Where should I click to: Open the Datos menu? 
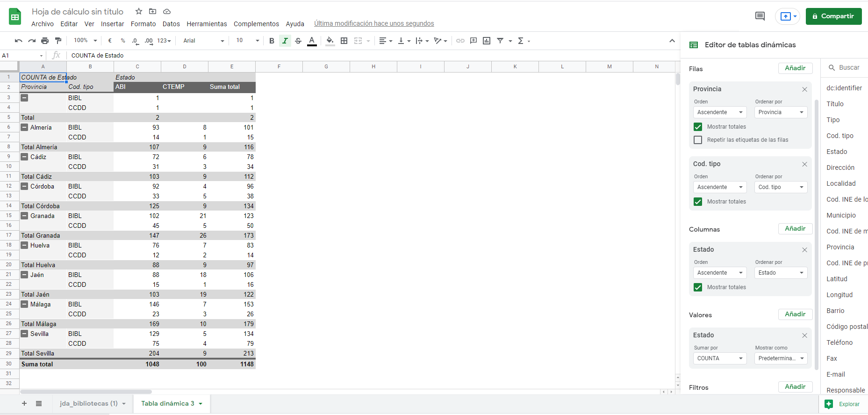(x=171, y=24)
